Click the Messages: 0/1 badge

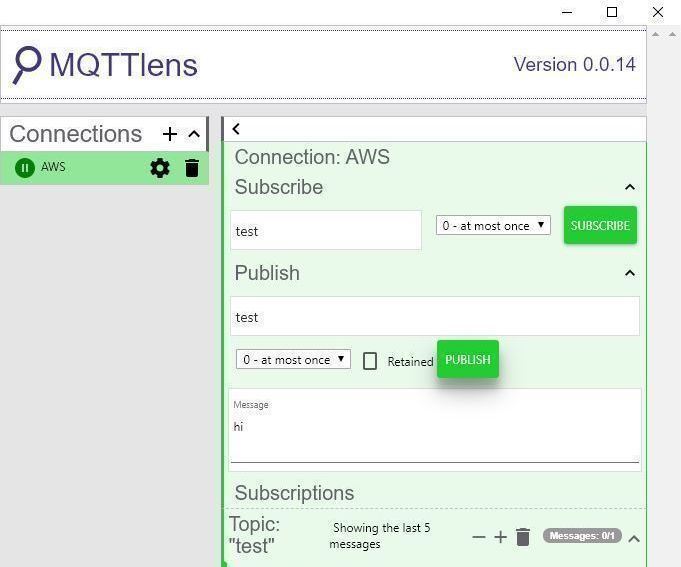[x=582, y=536]
